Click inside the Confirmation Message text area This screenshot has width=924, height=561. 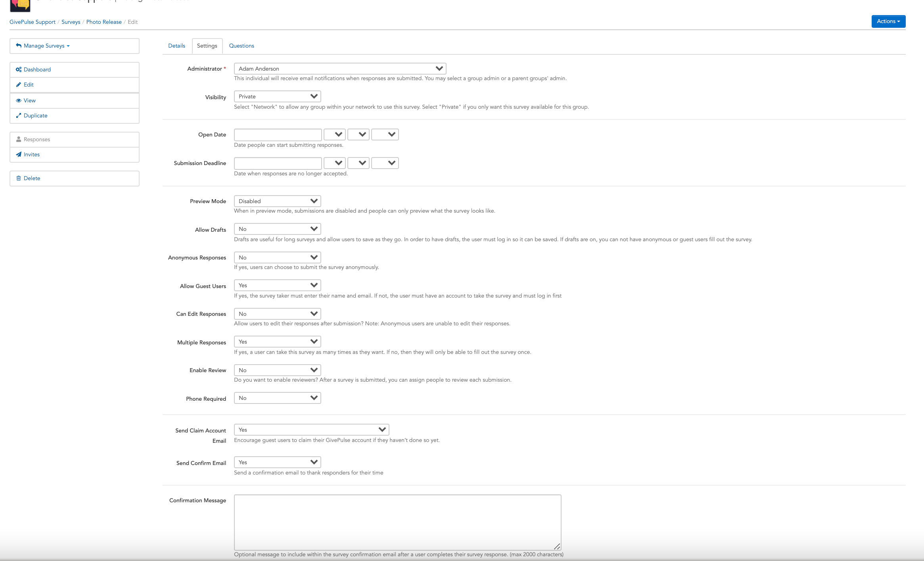coord(398,522)
